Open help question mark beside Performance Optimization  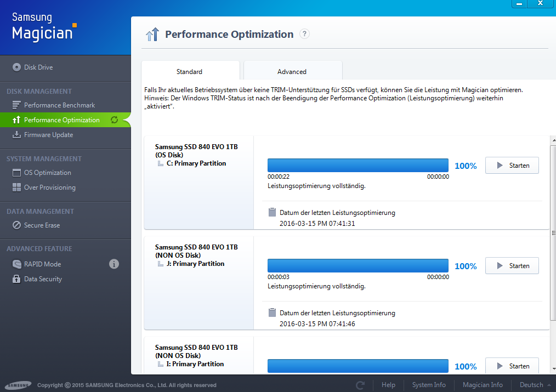[305, 34]
